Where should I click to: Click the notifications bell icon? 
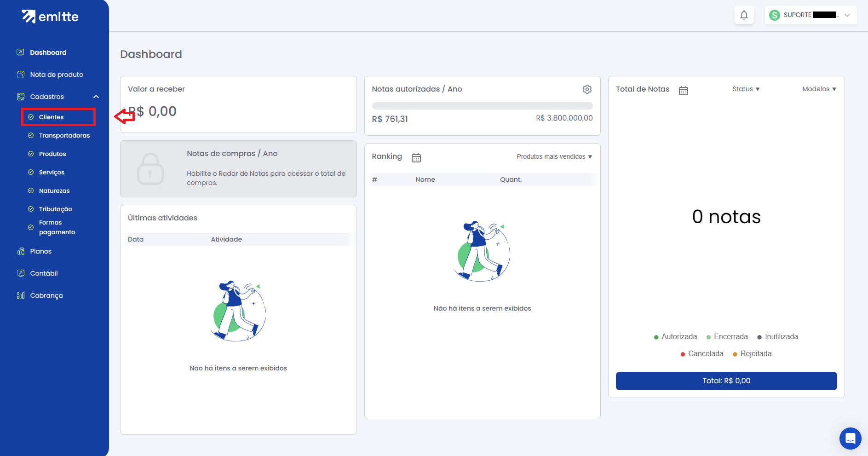click(x=744, y=15)
